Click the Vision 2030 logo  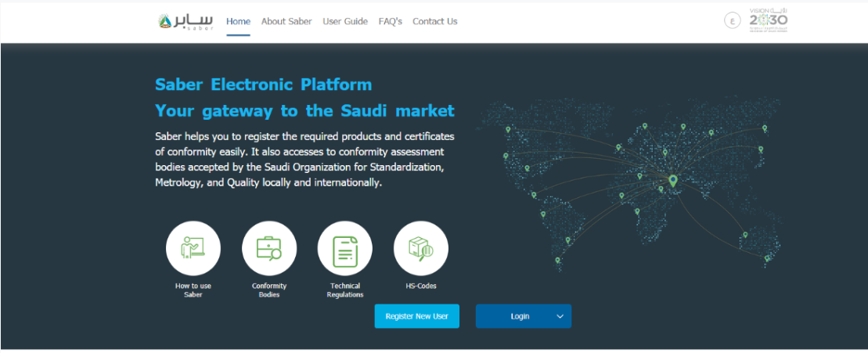pyautogui.click(x=769, y=20)
